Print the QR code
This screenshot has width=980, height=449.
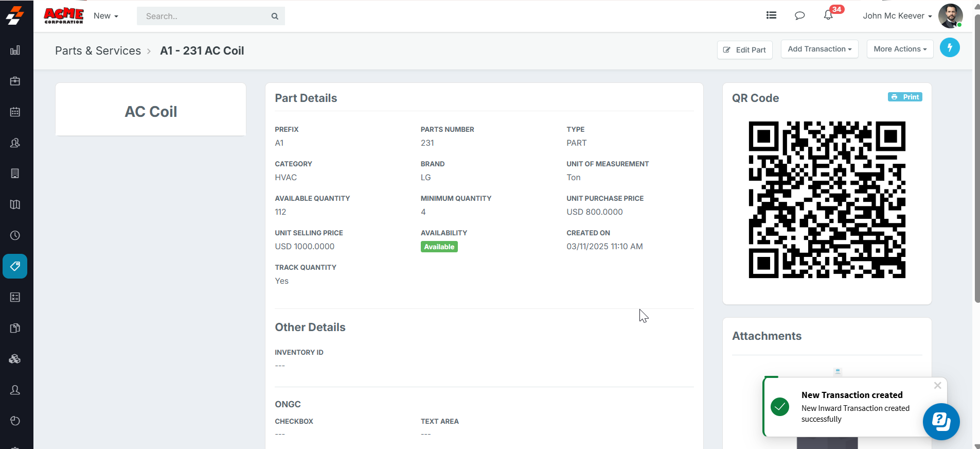[x=905, y=97]
